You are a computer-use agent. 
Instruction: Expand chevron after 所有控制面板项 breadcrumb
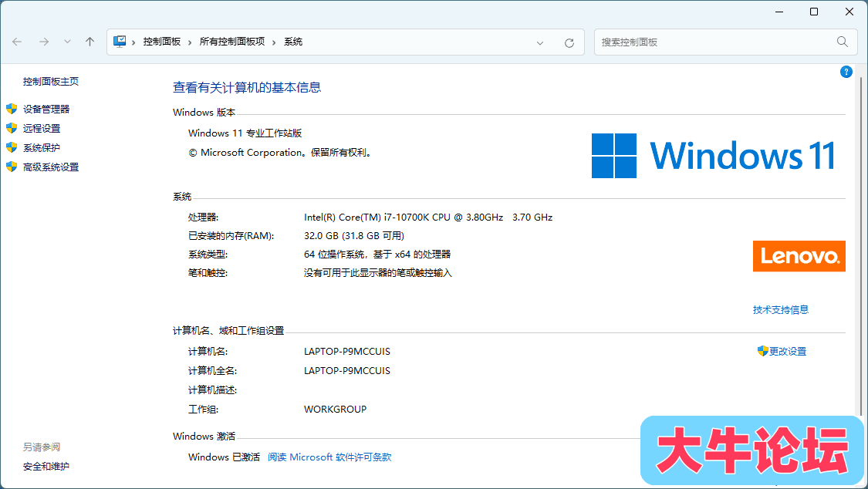click(274, 42)
